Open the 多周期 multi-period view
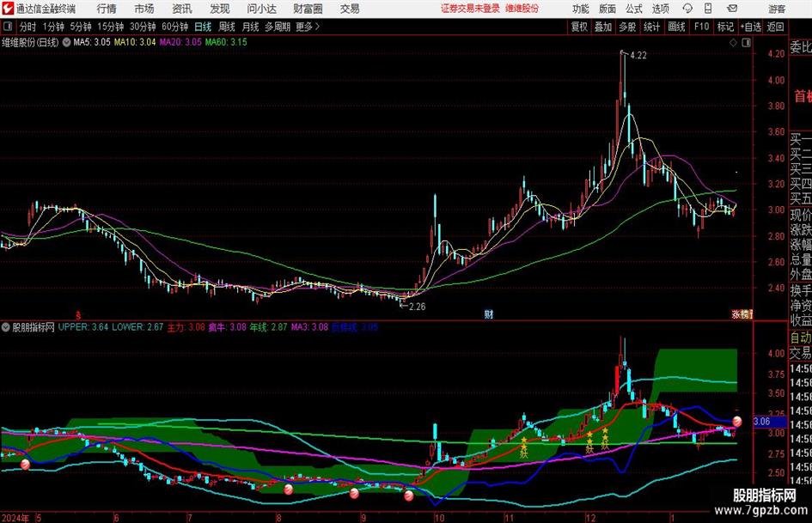 [x=278, y=27]
